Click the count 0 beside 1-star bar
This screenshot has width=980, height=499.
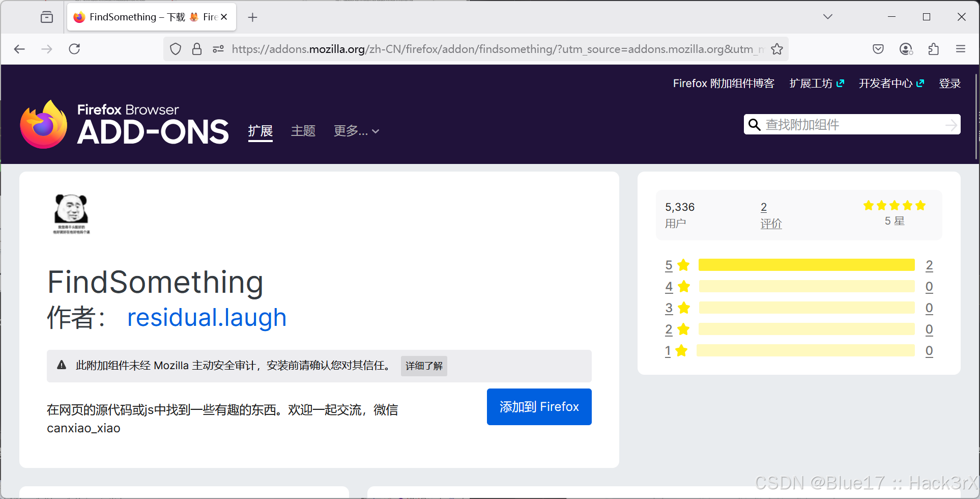[929, 351]
